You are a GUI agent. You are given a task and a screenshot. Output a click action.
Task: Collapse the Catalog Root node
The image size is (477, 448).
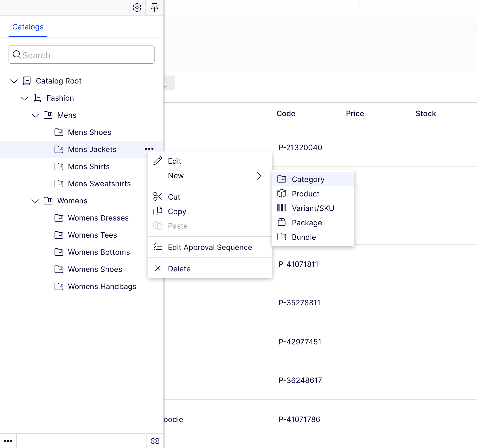pyautogui.click(x=14, y=81)
